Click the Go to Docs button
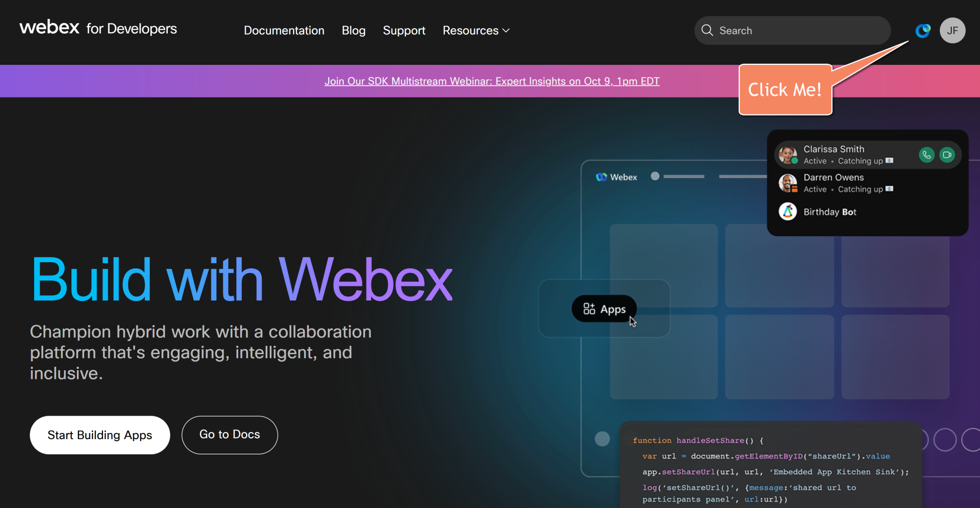 click(x=230, y=435)
